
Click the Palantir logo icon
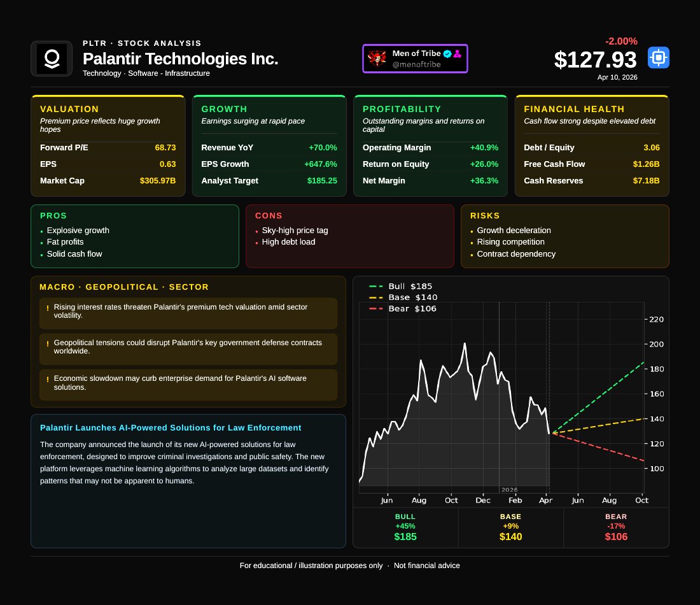52,59
